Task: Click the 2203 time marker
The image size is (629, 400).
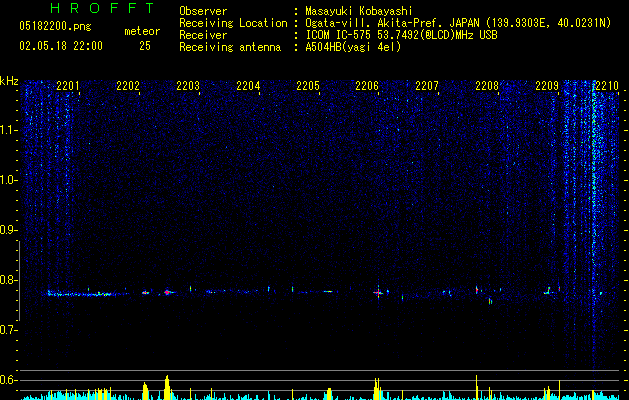Action: (x=188, y=86)
